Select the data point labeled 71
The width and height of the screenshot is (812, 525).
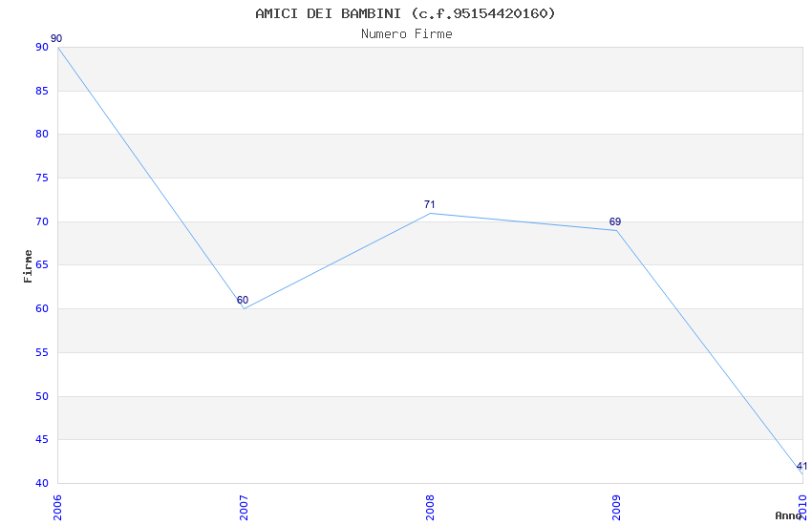click(x=430, y=213)
